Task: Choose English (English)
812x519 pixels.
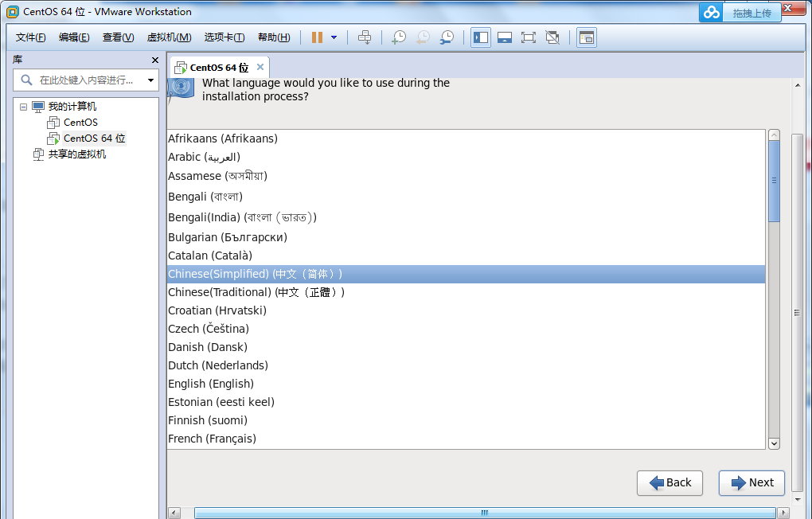Action: click(x=466, y=384)
